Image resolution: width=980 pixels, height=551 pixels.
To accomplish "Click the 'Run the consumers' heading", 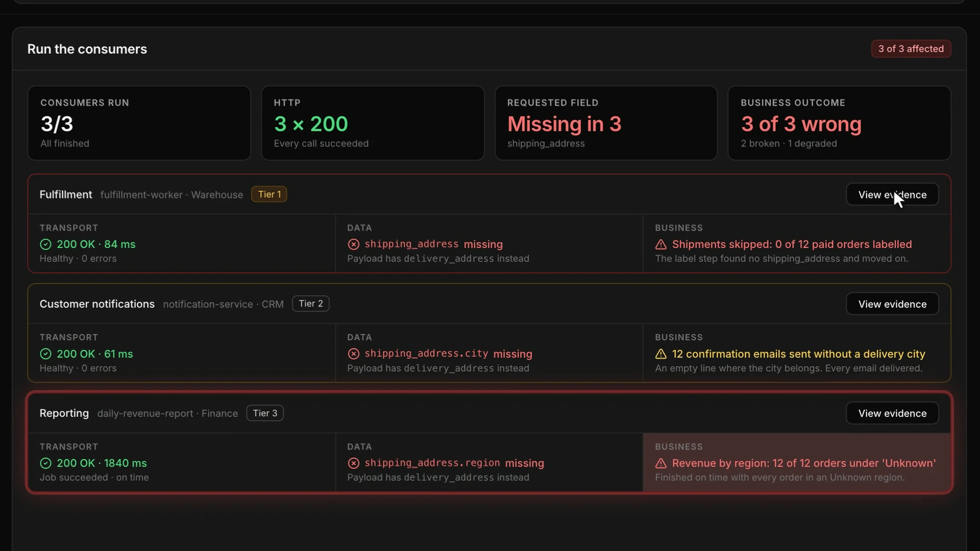I will (87, 49).
